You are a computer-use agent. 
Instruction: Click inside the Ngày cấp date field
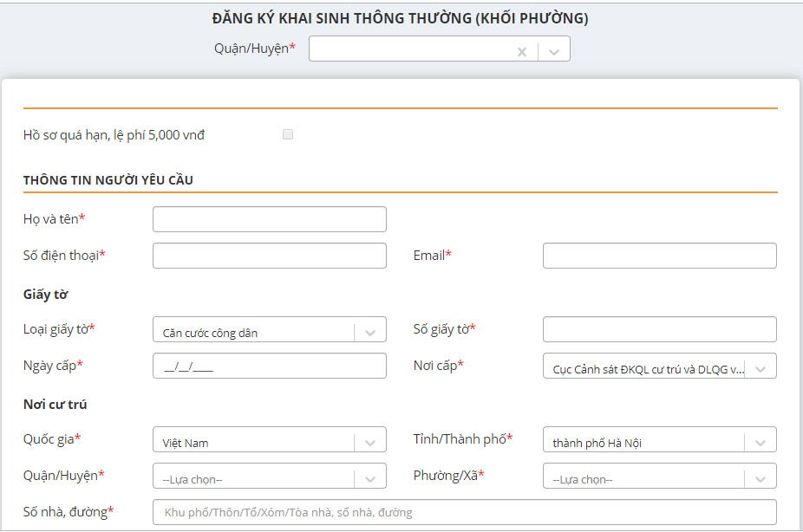(269, 366)
